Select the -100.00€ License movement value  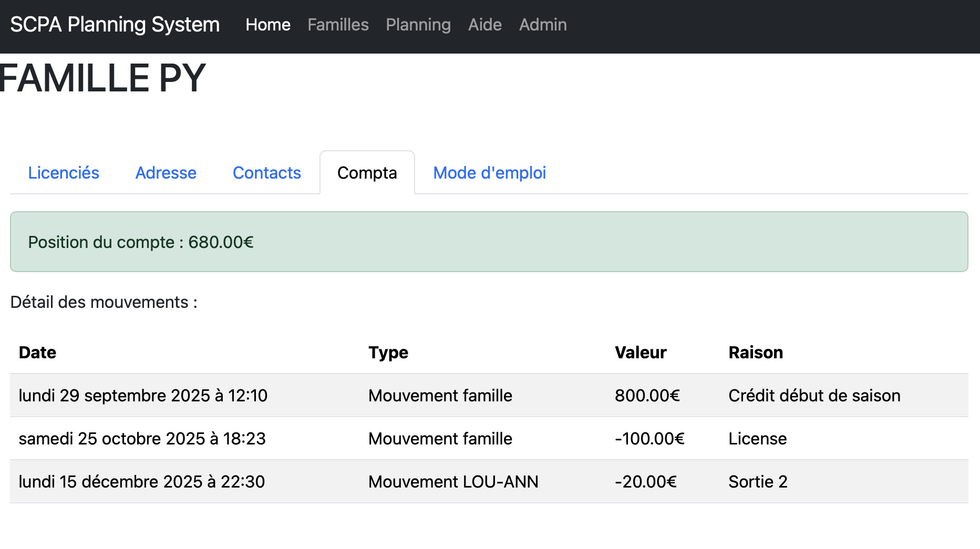(649, 438)
